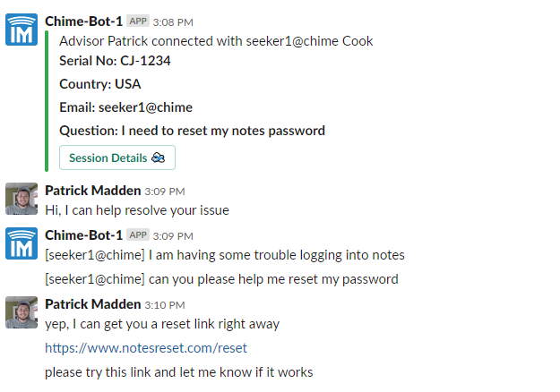The width and height of the screenshot is (560, 392).
Task: Open Patrick Madden's avatar at 3:10 PM
Action: pos(22,312)
